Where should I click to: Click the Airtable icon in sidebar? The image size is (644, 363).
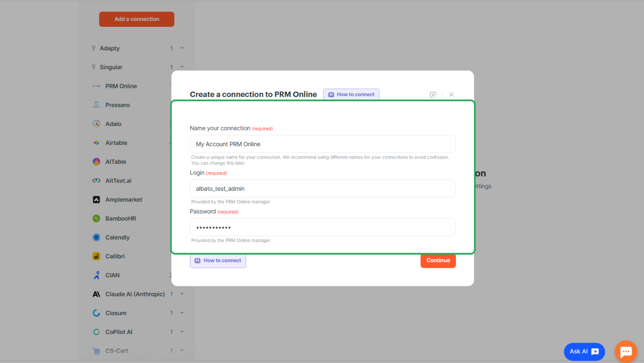point(96,143)
